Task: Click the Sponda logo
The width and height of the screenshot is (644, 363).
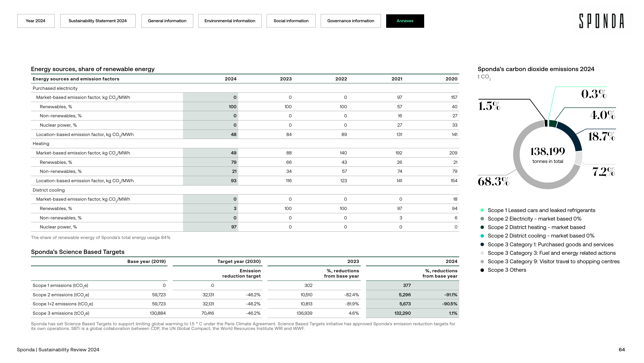Action: pos(602,21)
